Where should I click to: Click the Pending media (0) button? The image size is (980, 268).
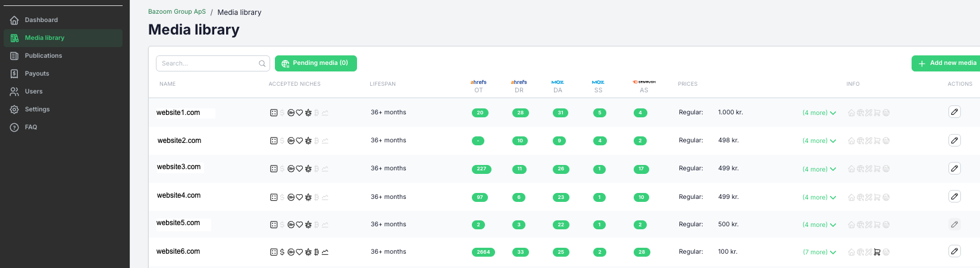pos(315,63)
